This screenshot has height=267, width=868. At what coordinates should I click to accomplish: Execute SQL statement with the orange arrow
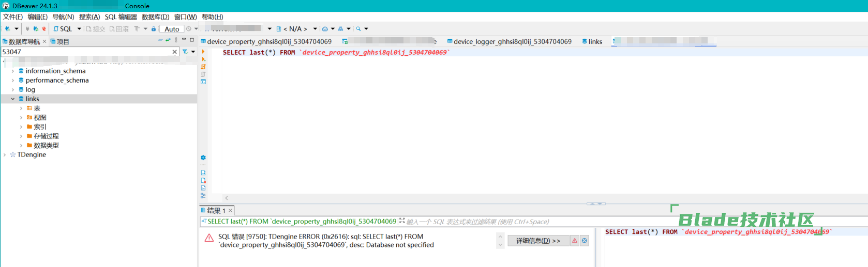tap(203, 52)
